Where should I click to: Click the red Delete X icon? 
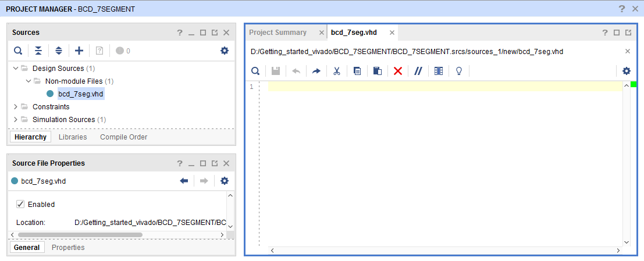[x=398, y=71]
